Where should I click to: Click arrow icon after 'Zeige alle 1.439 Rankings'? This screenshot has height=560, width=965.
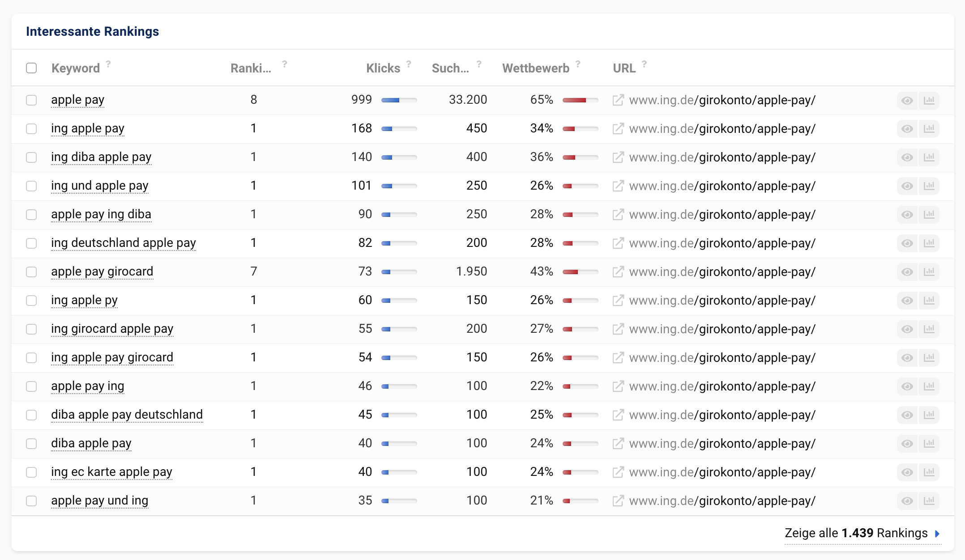937,534
